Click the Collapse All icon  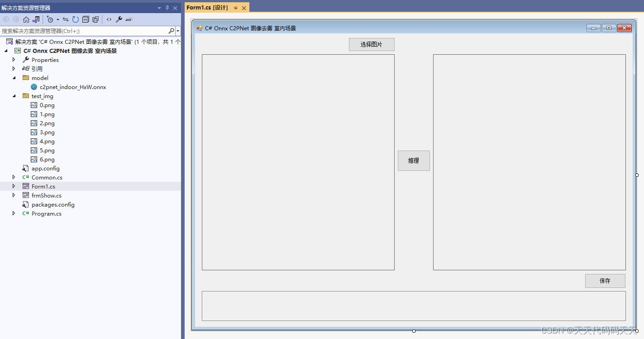[86, 19]
